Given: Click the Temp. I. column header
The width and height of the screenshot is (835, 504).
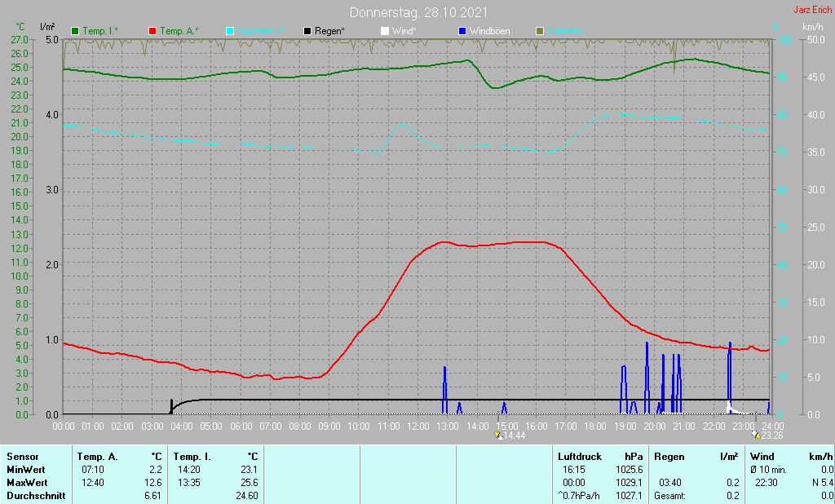Looking at the screenshot, I should [192, 457].
